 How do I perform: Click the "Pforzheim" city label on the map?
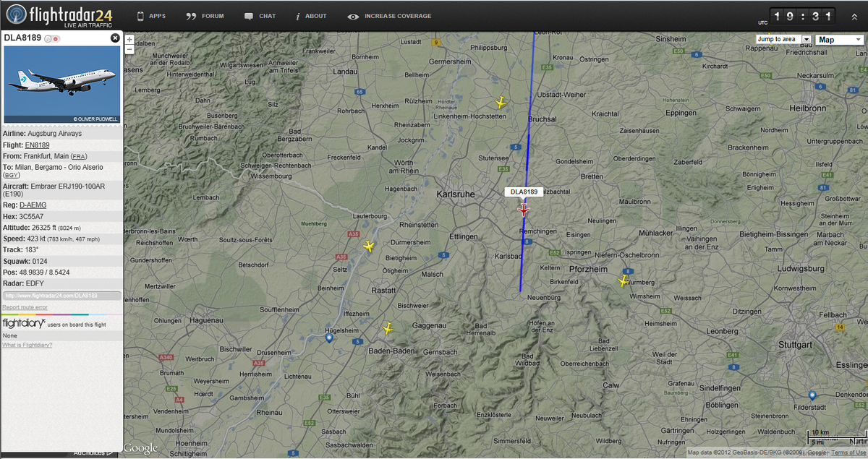pos(587,269)
